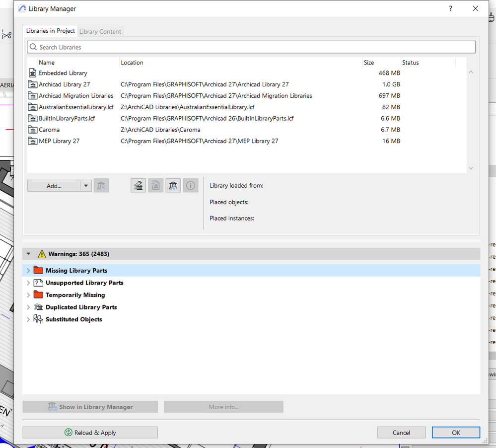
Task: Click the Status column header
Action: tap(428, 63)
